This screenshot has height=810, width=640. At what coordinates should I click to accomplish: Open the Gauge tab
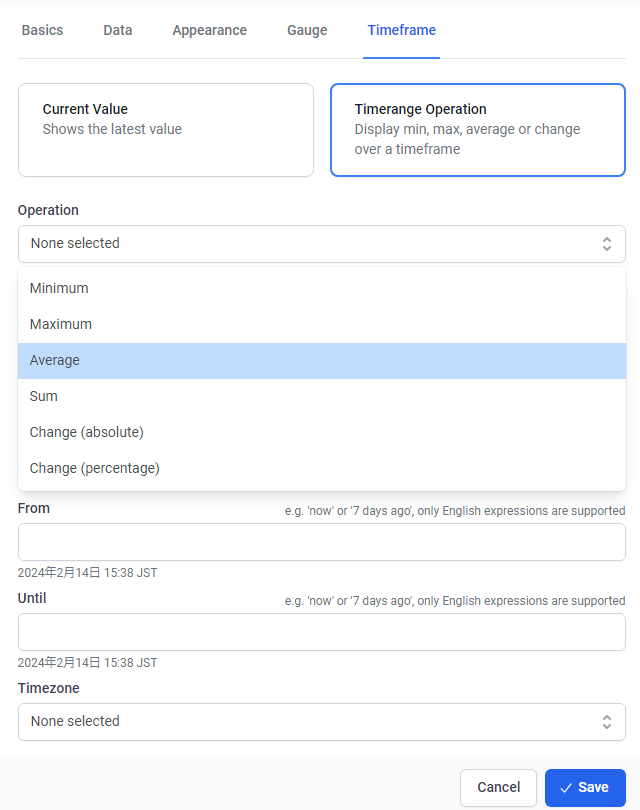[307, 30]
